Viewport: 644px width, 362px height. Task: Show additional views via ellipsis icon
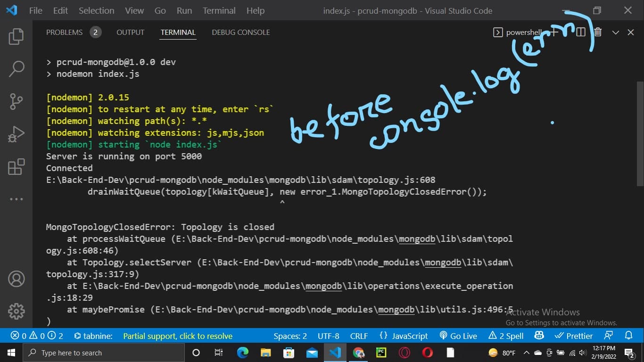16,199
